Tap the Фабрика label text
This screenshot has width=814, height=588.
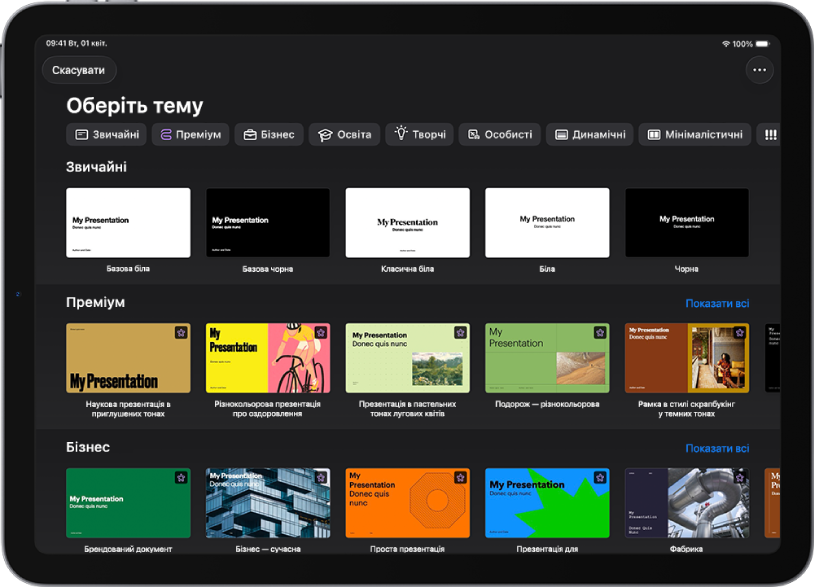point(686,549)
